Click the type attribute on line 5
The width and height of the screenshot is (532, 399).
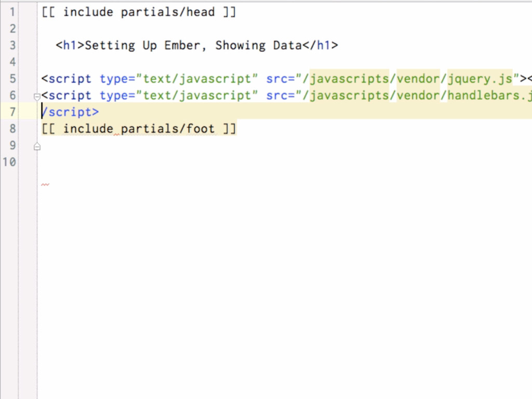[114, 79]
